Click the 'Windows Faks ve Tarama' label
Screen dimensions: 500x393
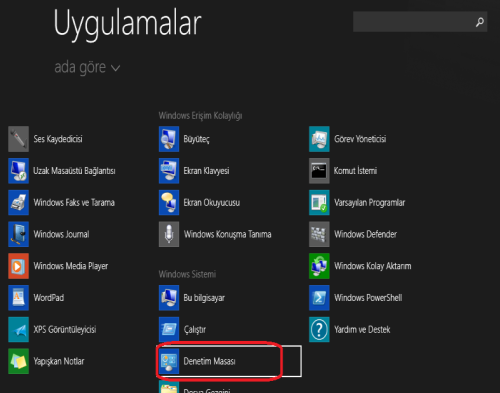click(x=74, y=203)
